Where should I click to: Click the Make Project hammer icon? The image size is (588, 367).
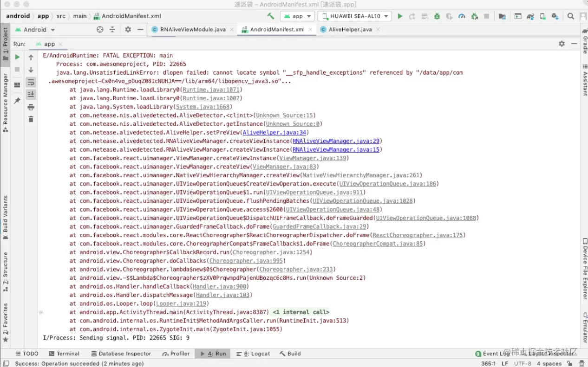(x=270, y=16)
